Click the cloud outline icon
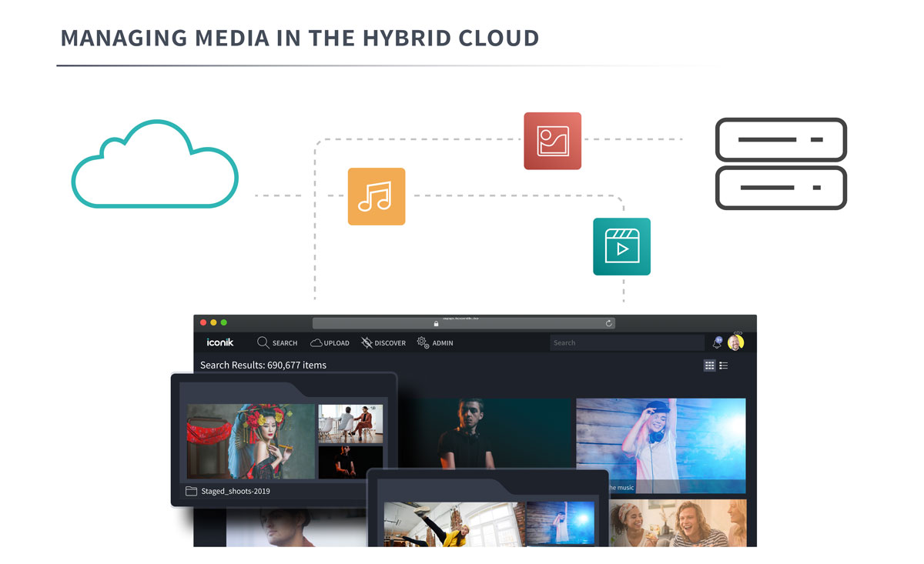Viewport: 924px width, 564px height. point(155,164)
